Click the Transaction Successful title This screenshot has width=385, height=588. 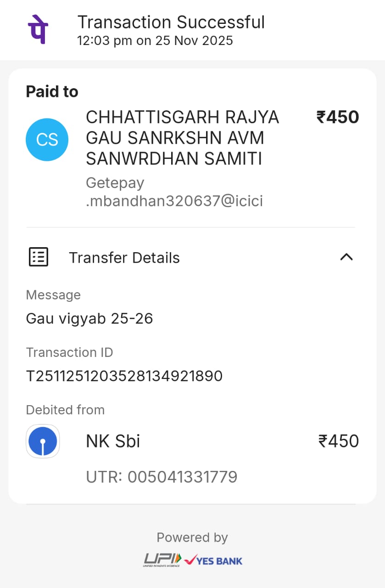171,22
